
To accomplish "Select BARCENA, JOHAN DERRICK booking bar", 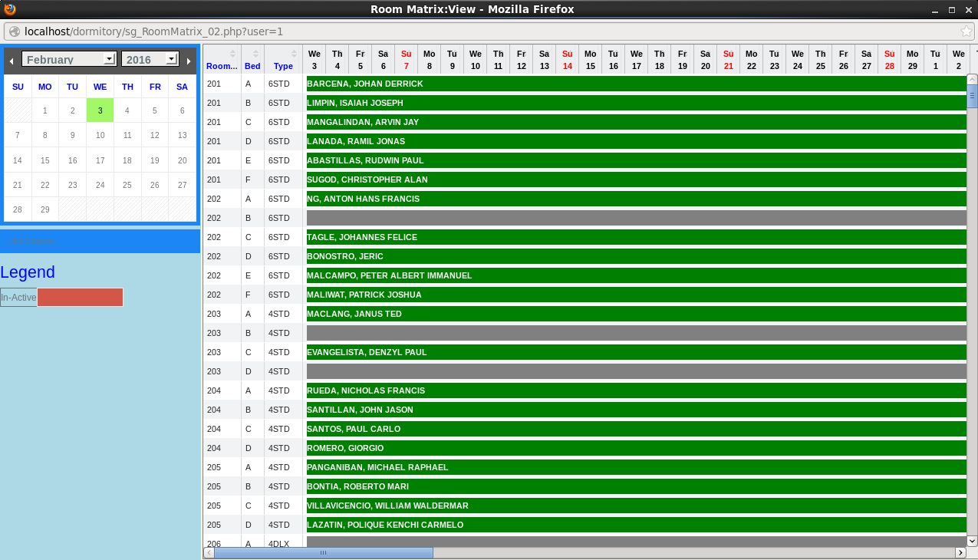I will tap(636, 84).
